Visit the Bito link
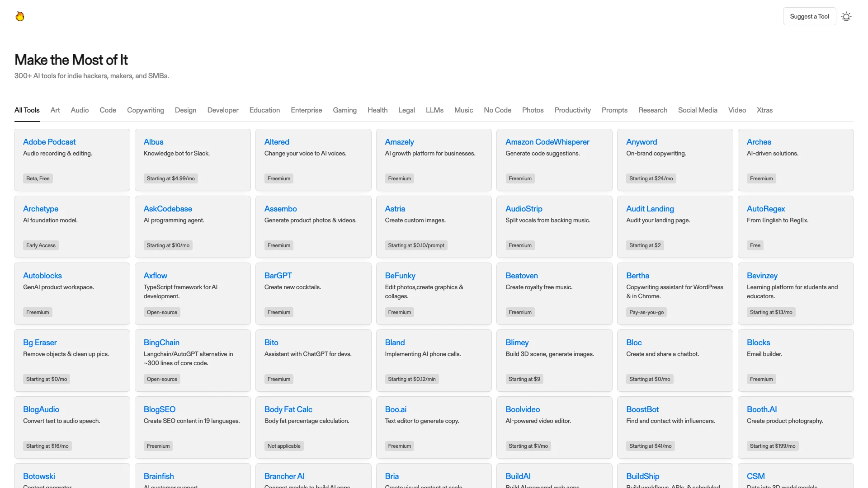This screenshot has height=488, width=868. 271,343
